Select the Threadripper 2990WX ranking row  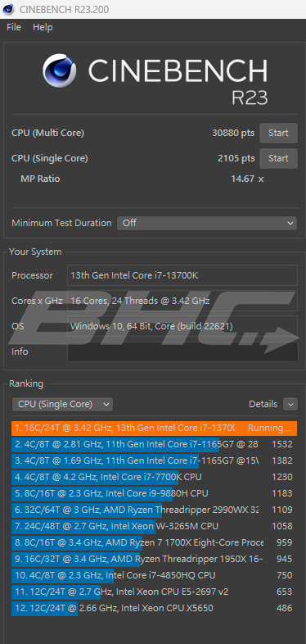(155, 510)
